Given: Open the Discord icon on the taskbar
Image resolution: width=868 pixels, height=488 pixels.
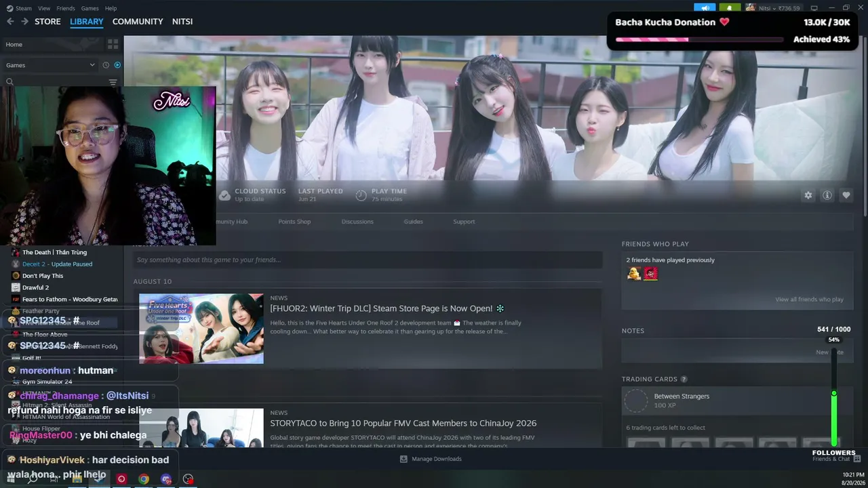Looking at the screenshot, I should pos(166,479).
